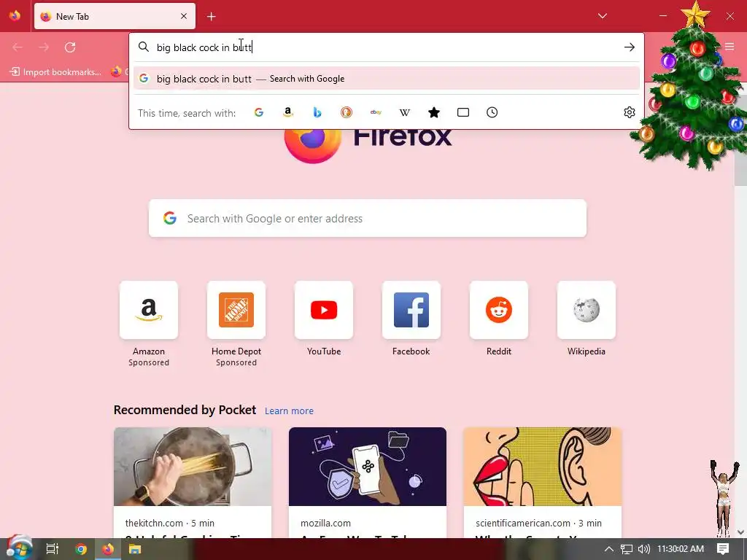Screen dimensions: 747x560
Task: Focus the page's Search with Google box
Action: pos(368,218)
